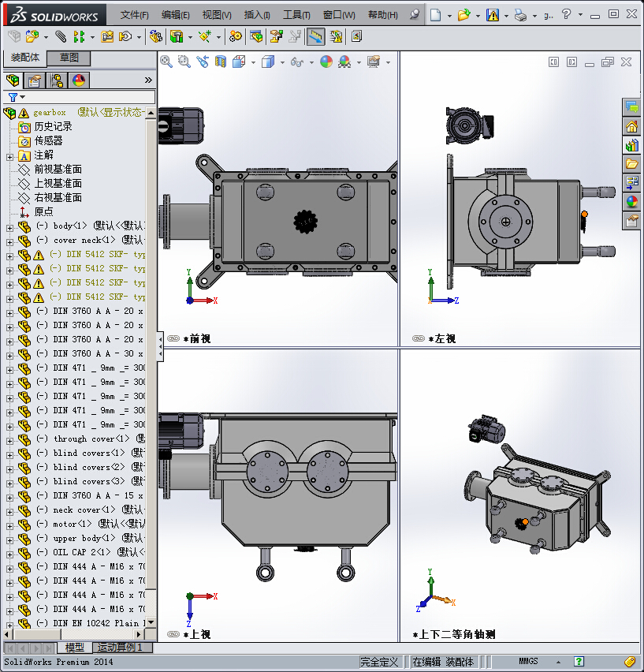Open SolidWorks Resources home icon
Image resolution: width=644 pixels, height=672 pixels.
tap(631, 126)
